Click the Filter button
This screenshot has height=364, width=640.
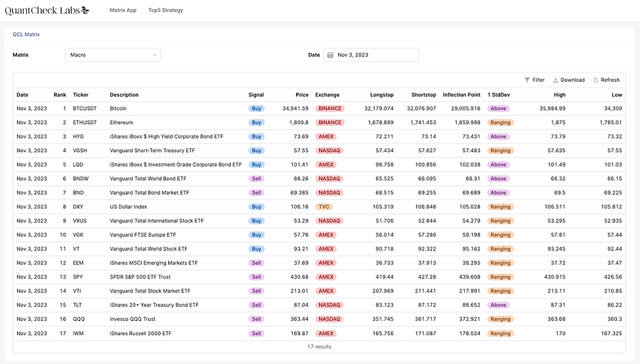pos(534,80)
